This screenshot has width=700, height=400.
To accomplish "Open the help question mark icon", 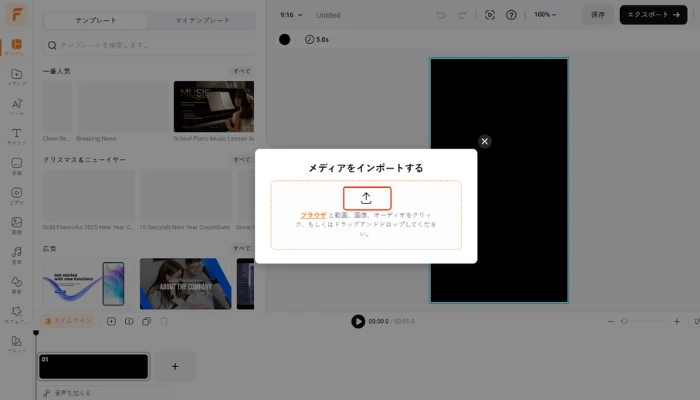I will [x=511, y=15].
